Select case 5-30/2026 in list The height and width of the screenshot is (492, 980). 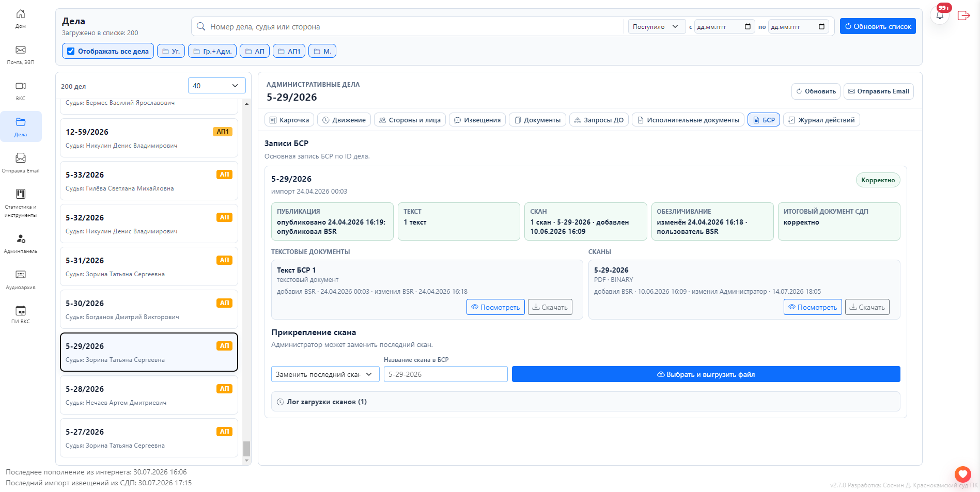pos(149,309)
